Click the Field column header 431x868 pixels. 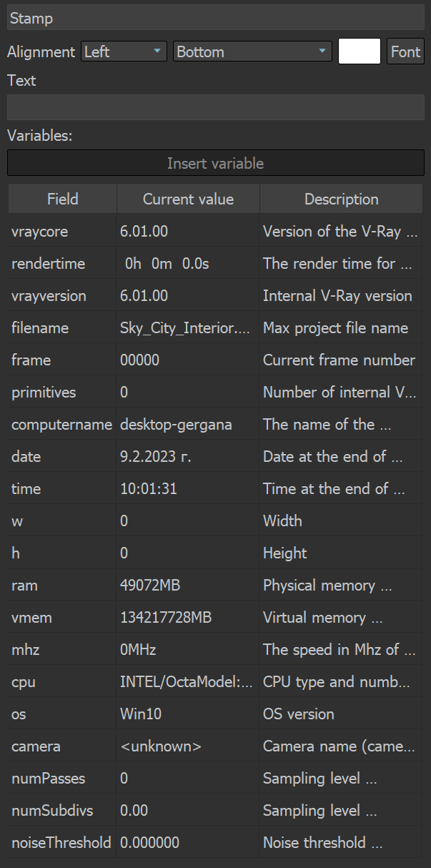tap(61, 199)
